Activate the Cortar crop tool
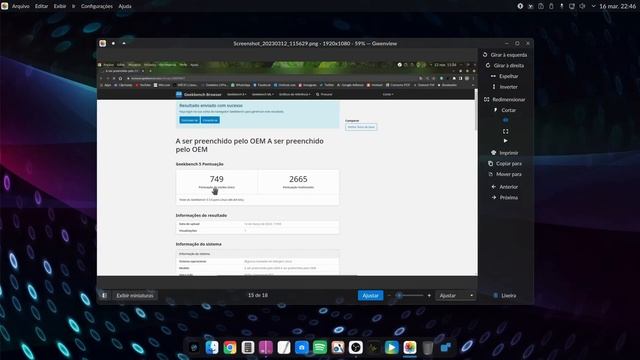Viewport: 640px width, 360px height. click(505, 110)
